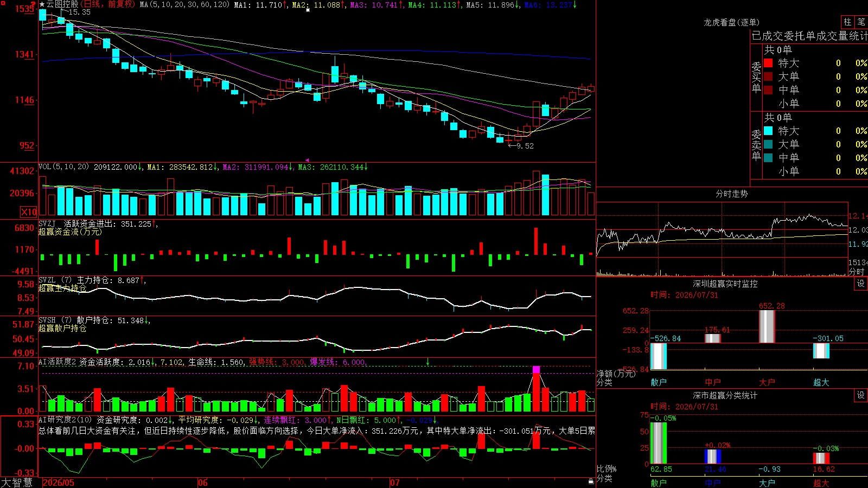Screen dimensions: 868x488
Task: Click the 07 month marker on the axis
Action: click(x=395, y=483)
